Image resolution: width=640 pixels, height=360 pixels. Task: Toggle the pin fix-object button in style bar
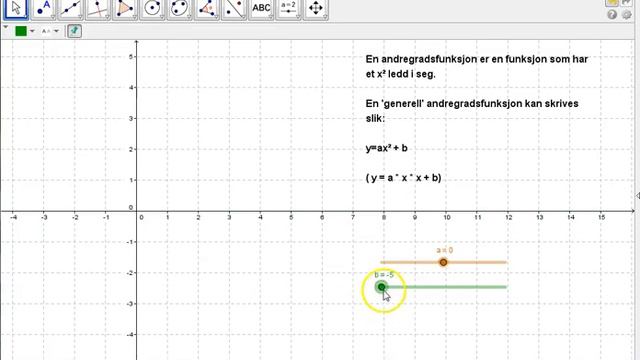74,31
